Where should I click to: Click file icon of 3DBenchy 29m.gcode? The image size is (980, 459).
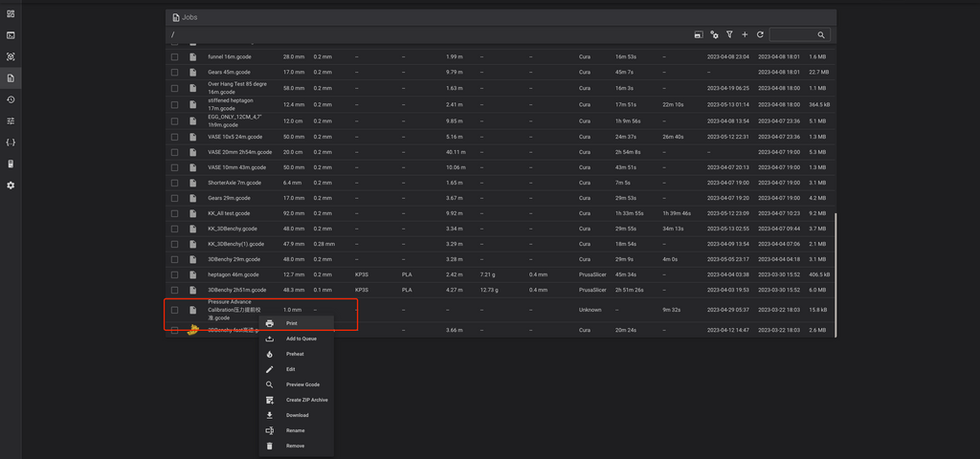(193, 259)
